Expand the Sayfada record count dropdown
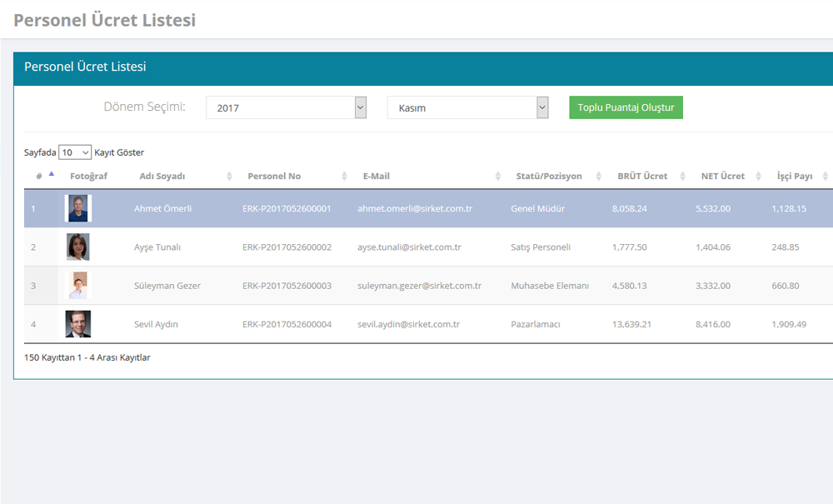Screen dimensions: 833x504 [75, 152]
